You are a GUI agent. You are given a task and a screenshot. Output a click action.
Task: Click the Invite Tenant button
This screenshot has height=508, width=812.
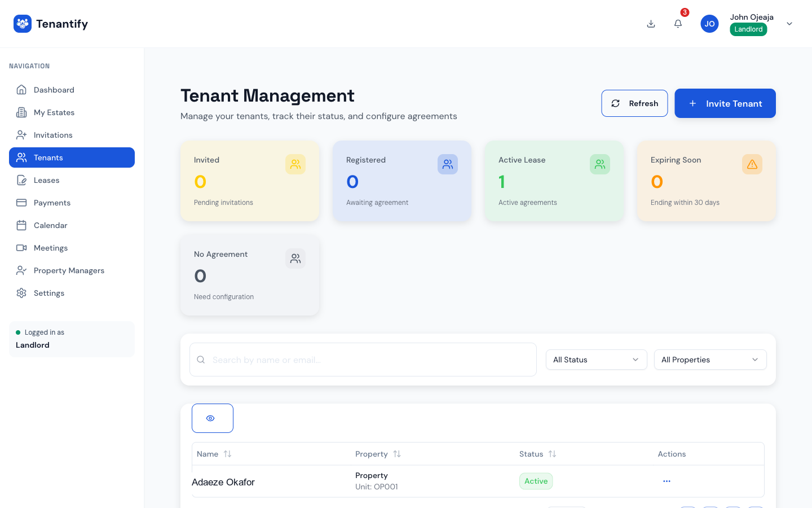point(725,103)
